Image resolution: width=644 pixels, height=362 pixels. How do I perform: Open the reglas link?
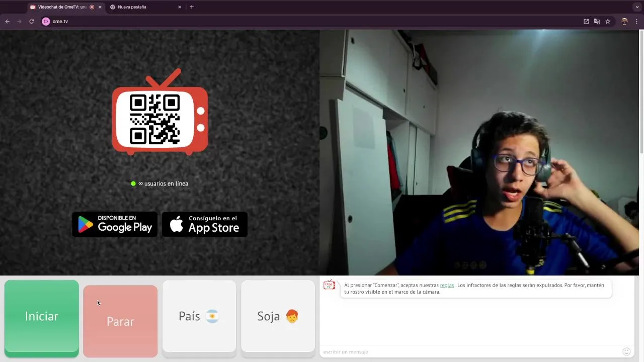447,285
